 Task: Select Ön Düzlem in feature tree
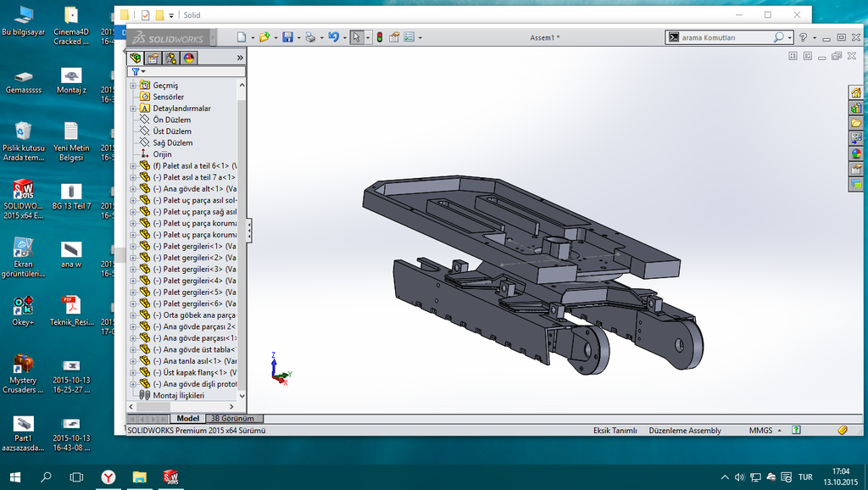pos(171,120)
